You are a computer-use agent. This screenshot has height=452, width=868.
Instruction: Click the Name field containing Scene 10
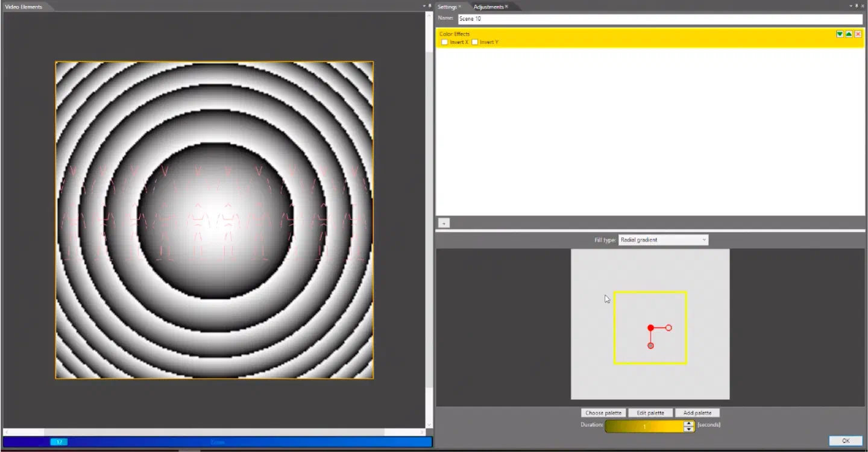[660, 19]
